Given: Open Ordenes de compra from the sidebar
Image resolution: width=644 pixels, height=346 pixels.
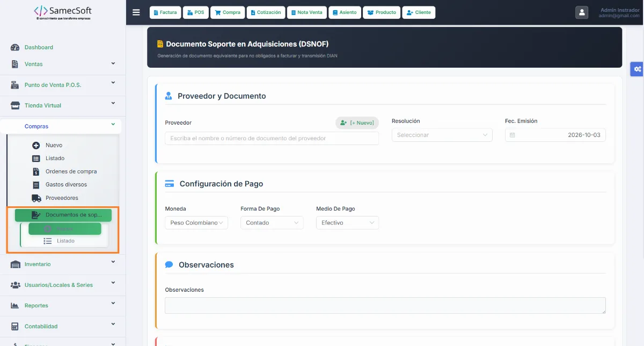Looking at the screenshot, I should click(71, 171).
